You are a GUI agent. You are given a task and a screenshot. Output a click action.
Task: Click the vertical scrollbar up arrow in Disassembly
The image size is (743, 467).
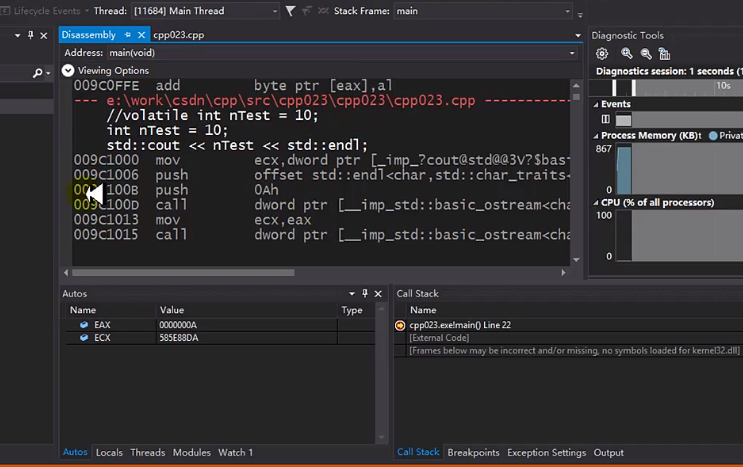point(576,86)
